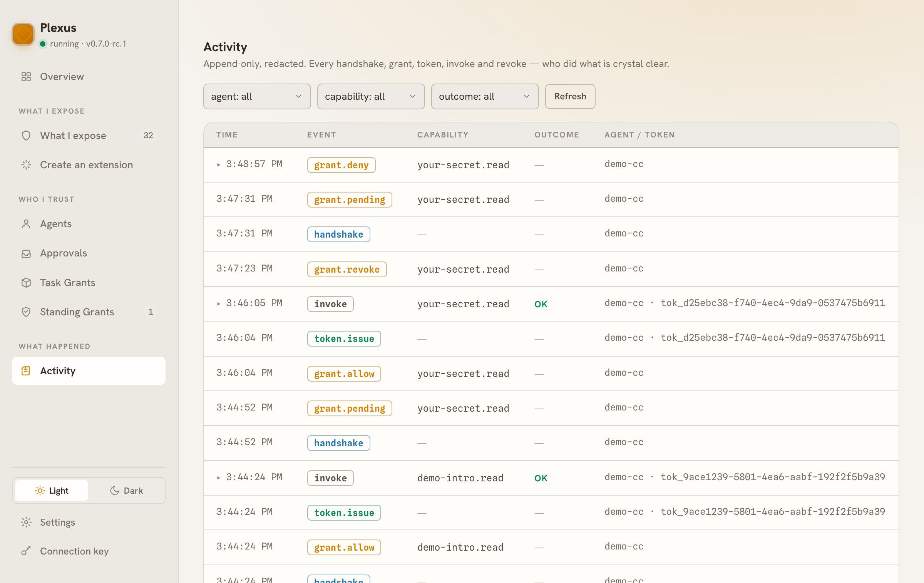This screenshot has width=924, height=583.
Task: Click token.issue badge at 3:44:24 PM
Action: point(344,513)
